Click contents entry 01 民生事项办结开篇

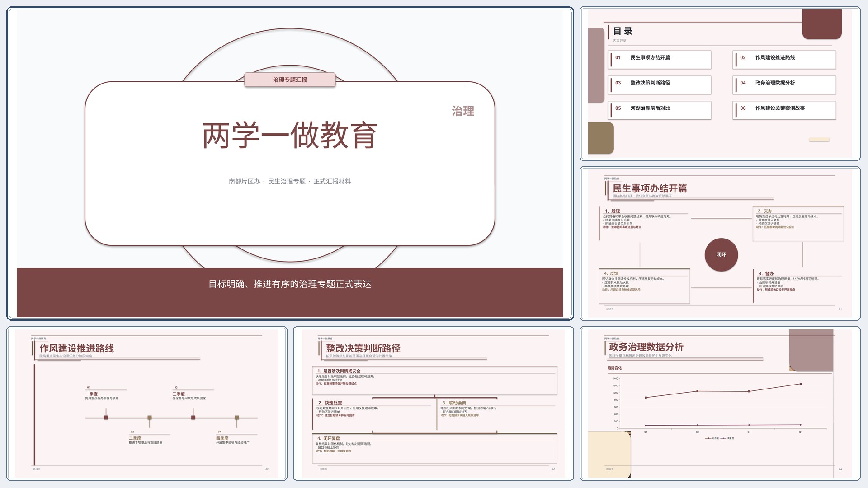coord(660,59)
